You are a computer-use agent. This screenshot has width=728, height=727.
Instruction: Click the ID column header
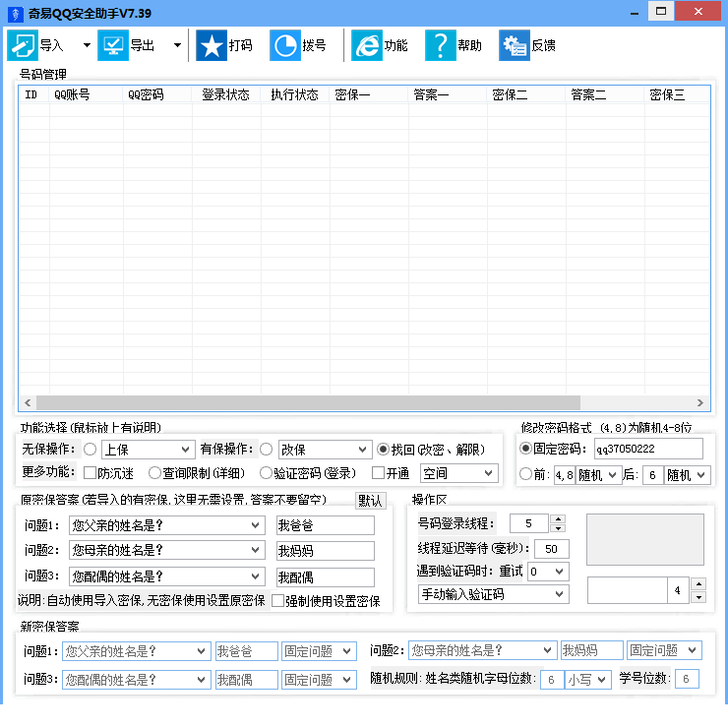[x=34, y=94]
